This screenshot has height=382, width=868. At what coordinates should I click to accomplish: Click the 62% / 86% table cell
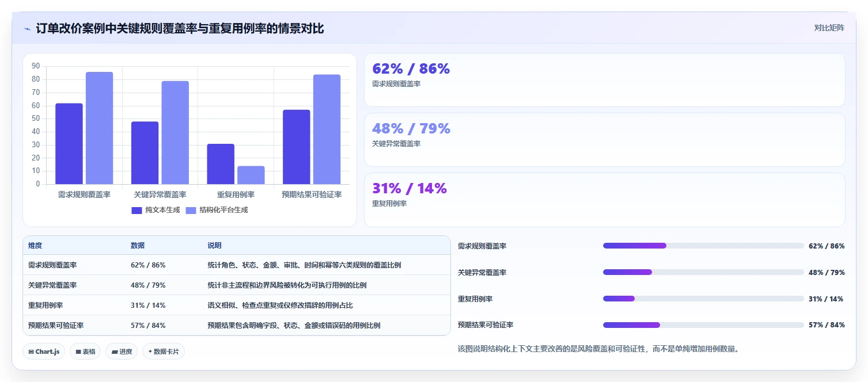pos(148,265)
